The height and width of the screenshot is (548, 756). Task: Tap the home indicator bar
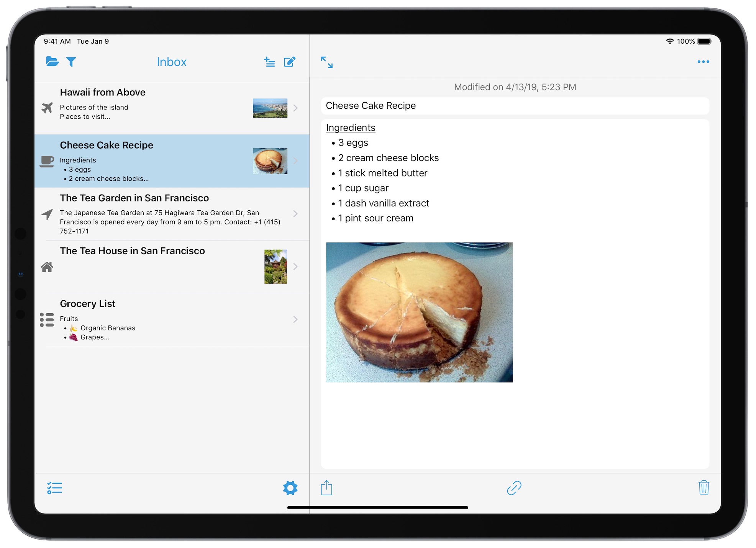coord(377,507)
